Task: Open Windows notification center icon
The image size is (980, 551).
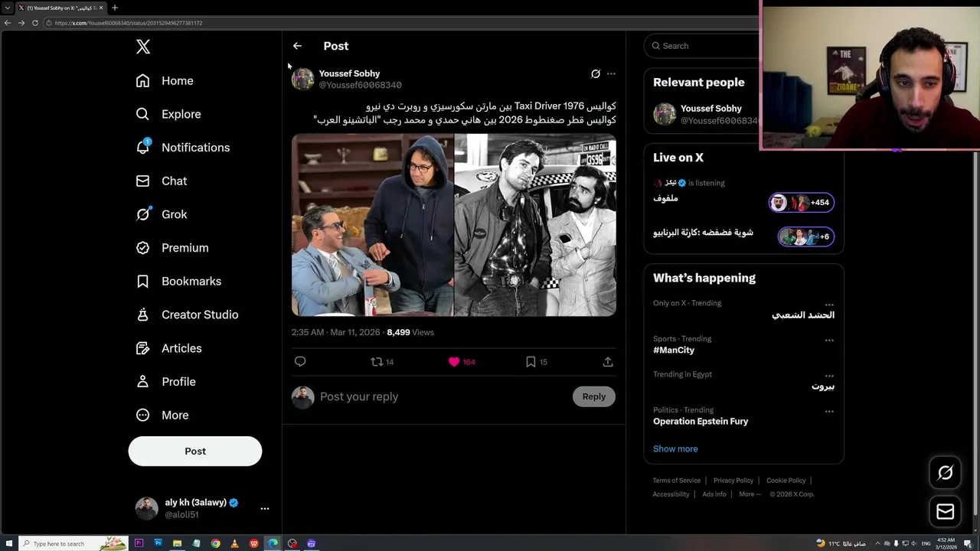Action: pyautogui.click(x=967, y=543)
